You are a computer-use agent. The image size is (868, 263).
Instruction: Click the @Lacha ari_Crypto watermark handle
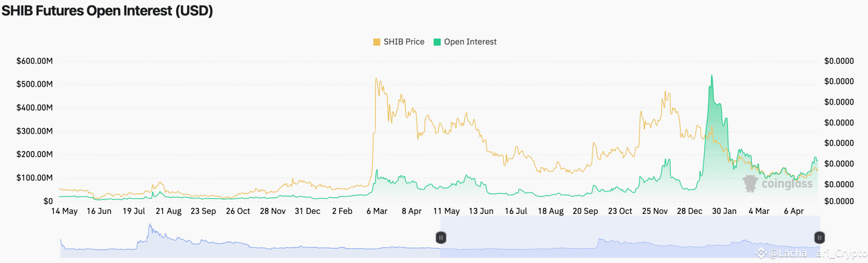[x=818, y=253]
